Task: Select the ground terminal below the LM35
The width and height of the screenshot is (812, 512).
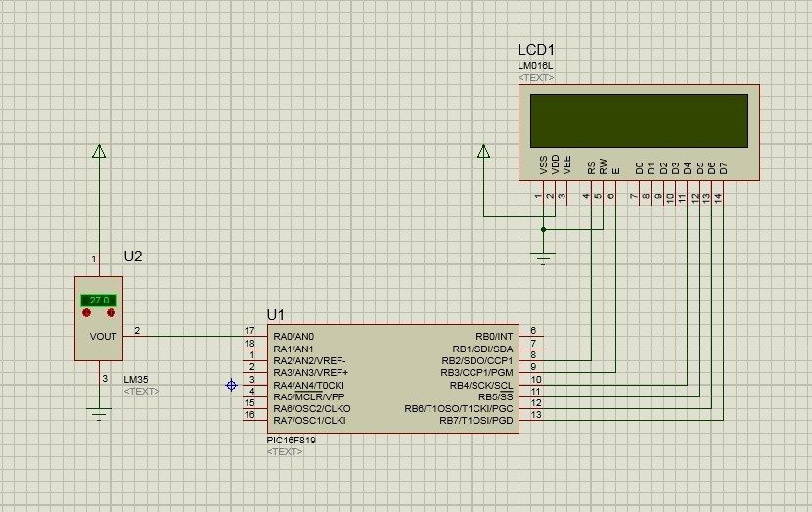Action: point(99,414)
